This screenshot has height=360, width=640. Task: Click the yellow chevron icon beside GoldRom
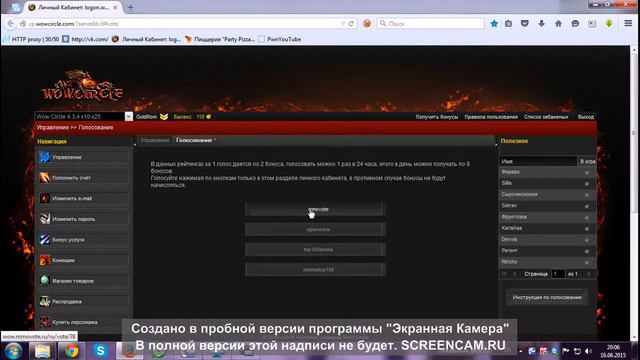point(164,117)
